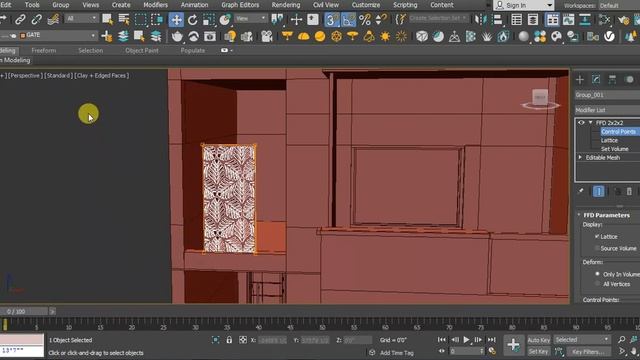Toggle Spinner Snap
Image resolution: width=640 pixels, height=360 pixels.
(x=381, y=19)
